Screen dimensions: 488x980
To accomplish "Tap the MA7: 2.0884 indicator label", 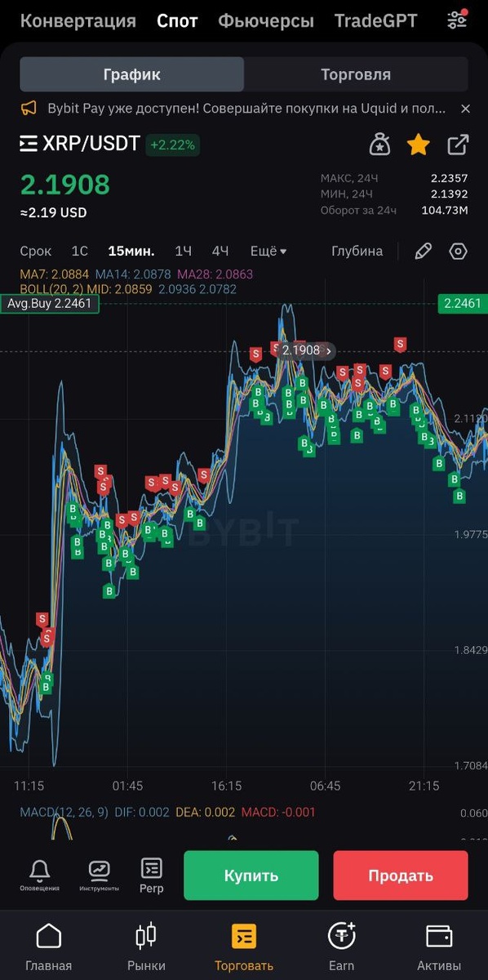I will click(x=55, y=274).
